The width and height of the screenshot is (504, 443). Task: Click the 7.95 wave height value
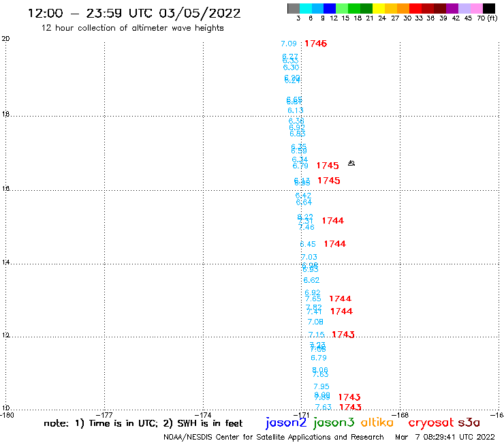click(321, 386)
